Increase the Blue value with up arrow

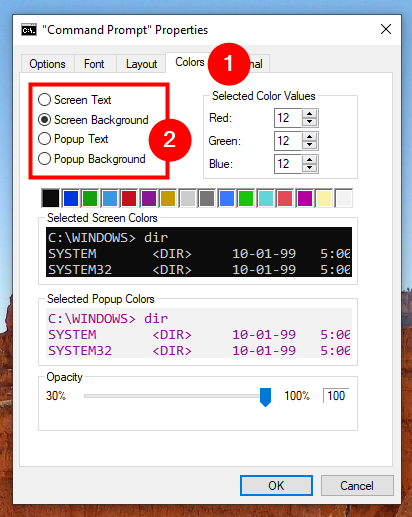pos(310,159)
